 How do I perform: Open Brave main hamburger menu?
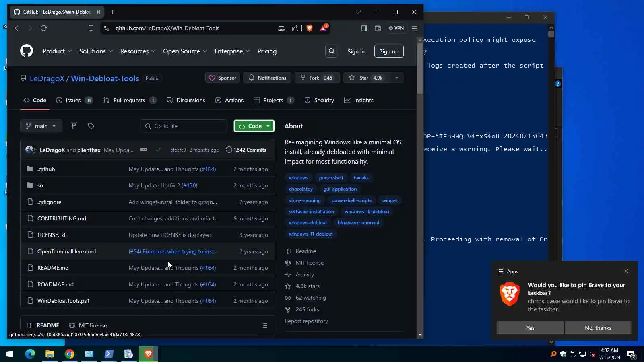coord(415,28)
